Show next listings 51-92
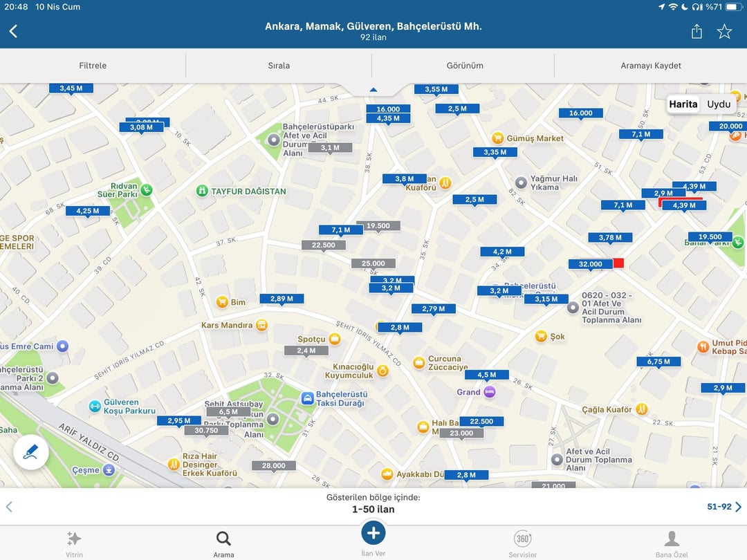 click(723, 507)
